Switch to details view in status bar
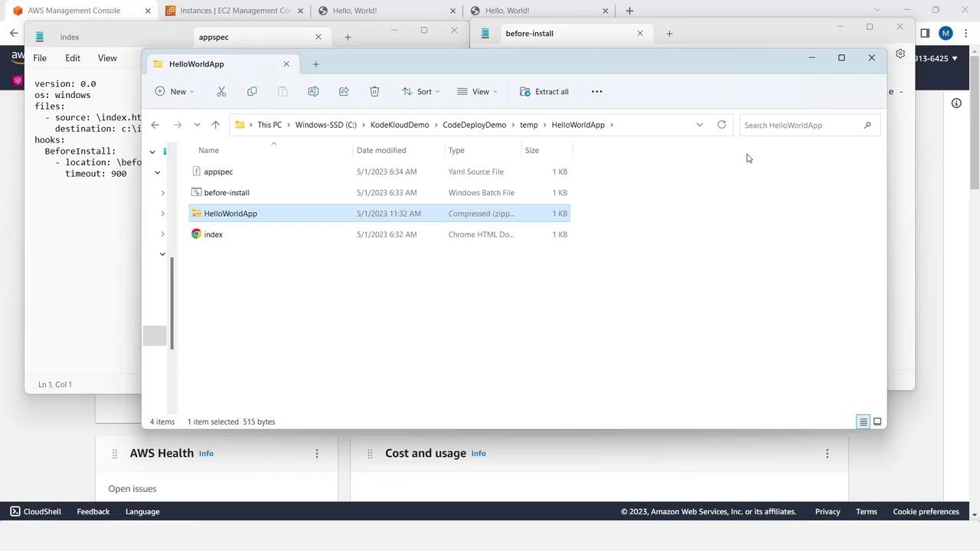The height and width of the screenshot is (551, 980). [863, 422]
